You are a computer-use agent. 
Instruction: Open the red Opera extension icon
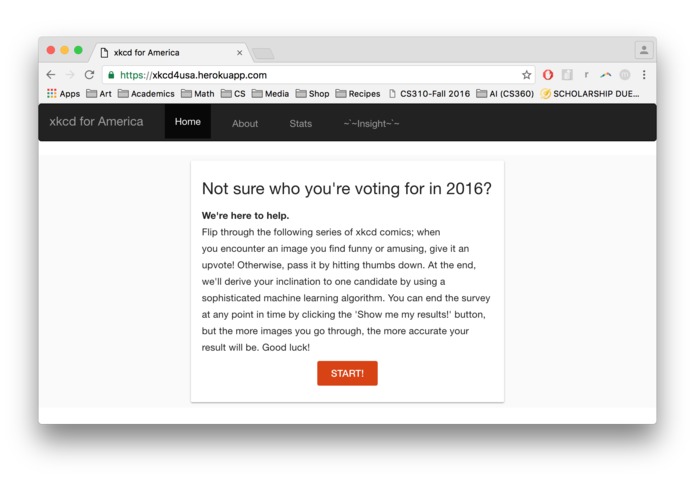[548, 75]
